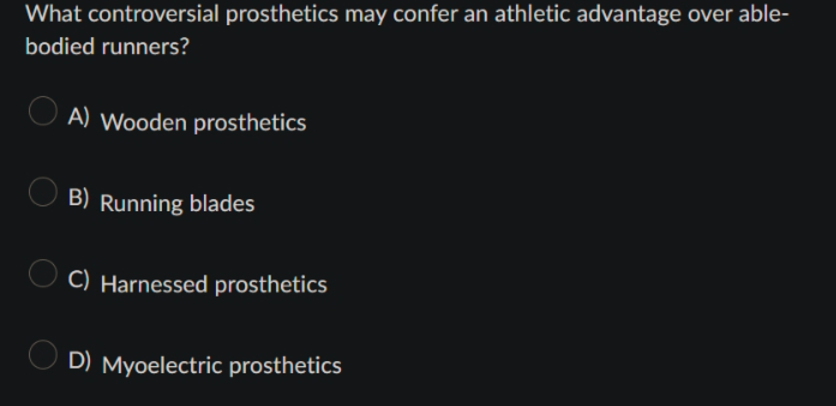The height and width of the screenshot is (406, 836).
Task: Click the 'B)' letter label
Action: [x=79, y=197]
